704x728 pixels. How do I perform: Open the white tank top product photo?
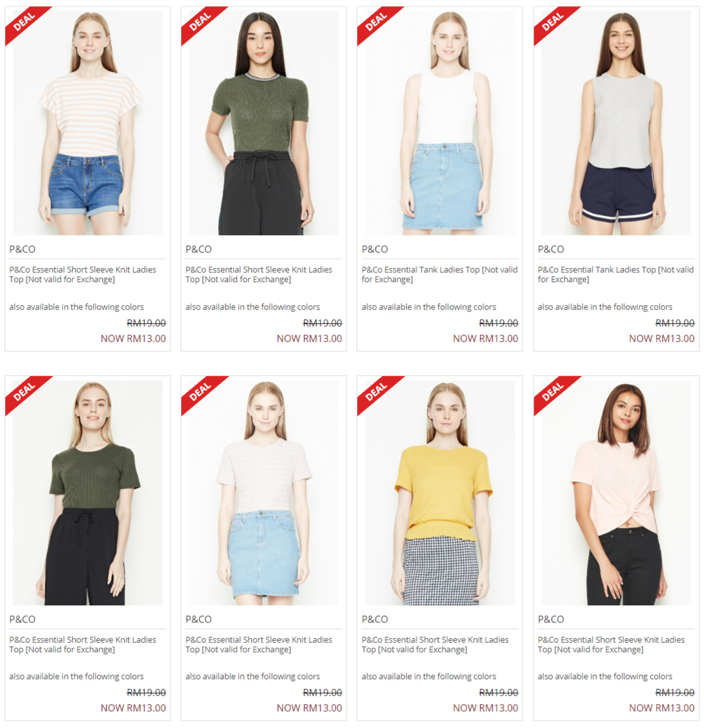[440, 123]
